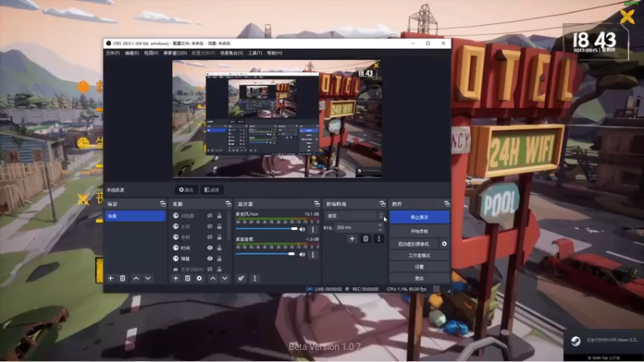The height and width of the screenshot is (362, 644).
Task: Mute 桌面音频 speaker icon
Action: point(303,254)
